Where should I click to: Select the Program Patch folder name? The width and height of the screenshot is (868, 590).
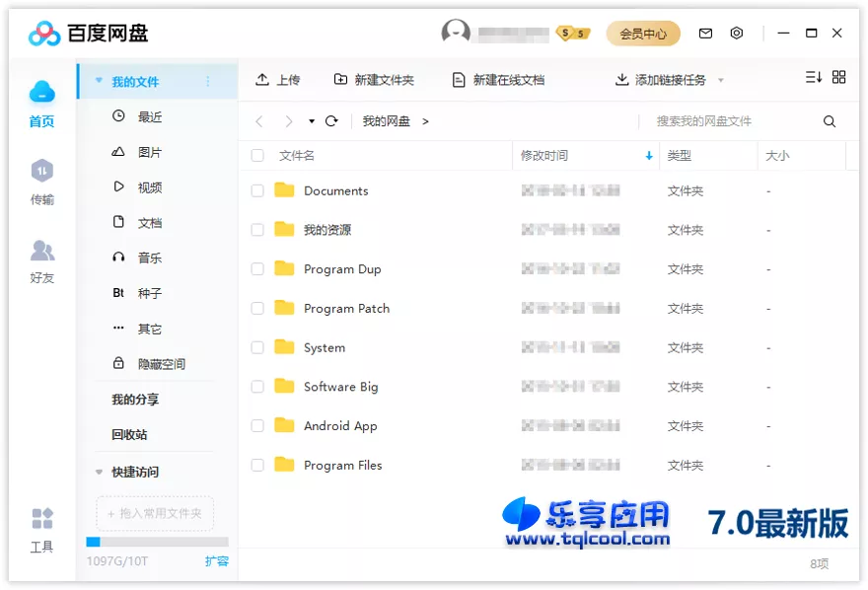point(346,308)
